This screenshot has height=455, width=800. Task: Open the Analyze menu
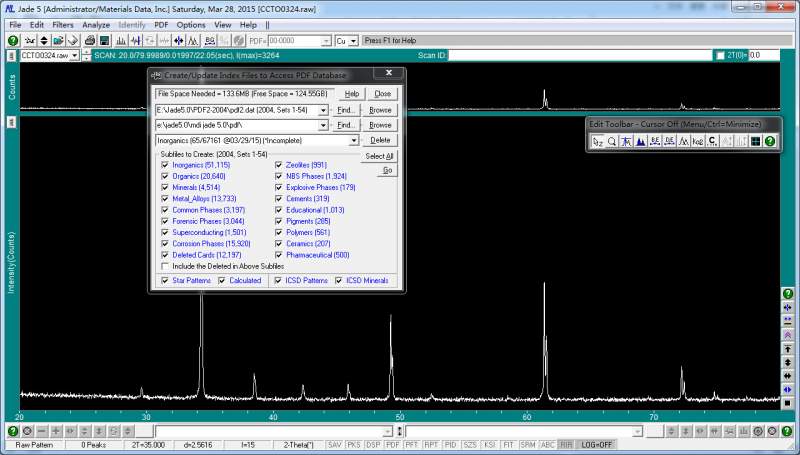pos(96,24)
